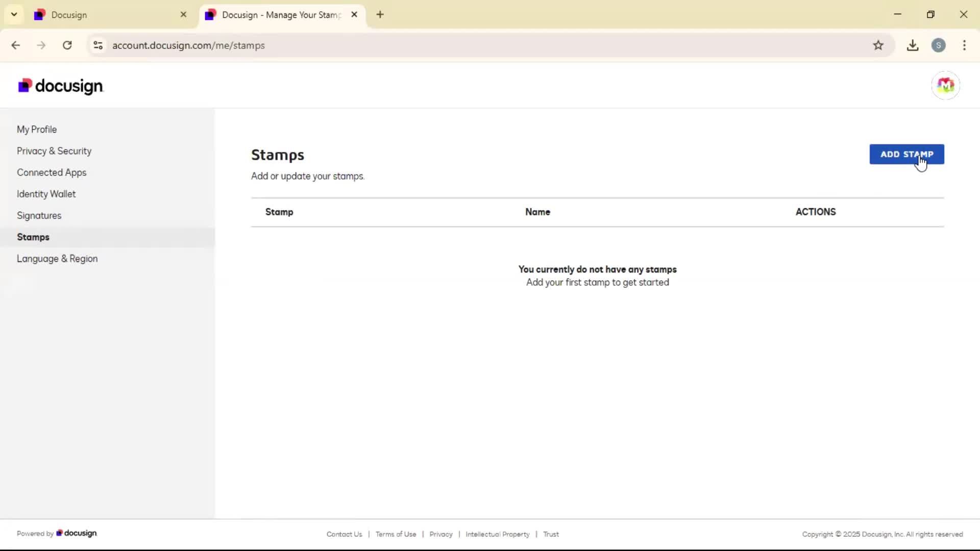Image resolution: width=980 pixels, height=551 pixels.
Task: Open the Chrome three-dot menu
Action: click(964, 45)
